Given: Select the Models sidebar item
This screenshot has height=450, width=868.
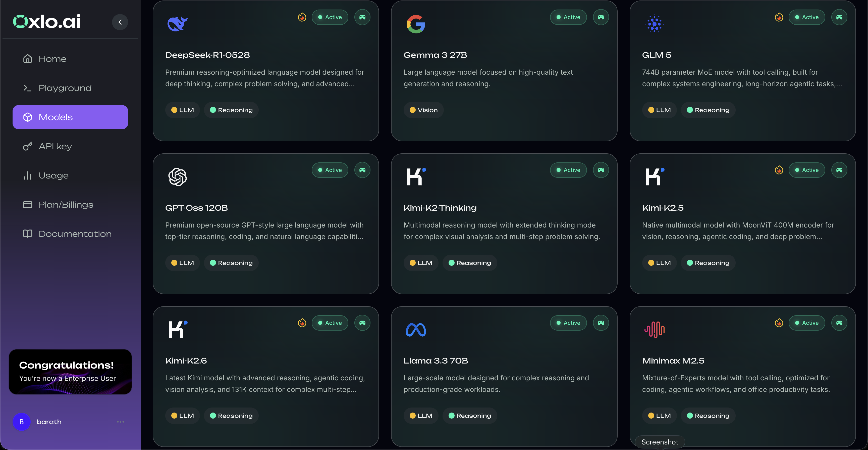Looking at the screenshot, I should [x=70, y=117].
